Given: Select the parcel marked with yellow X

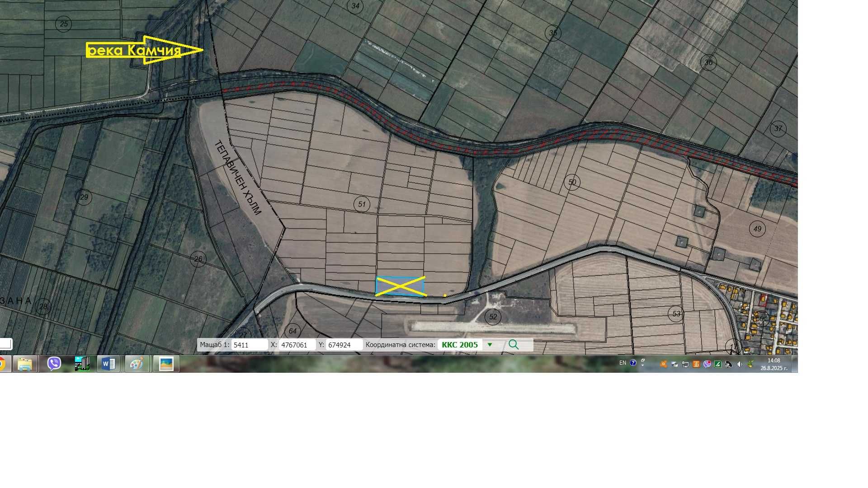Looking at the screenshot, I should (x=400, y=286).
